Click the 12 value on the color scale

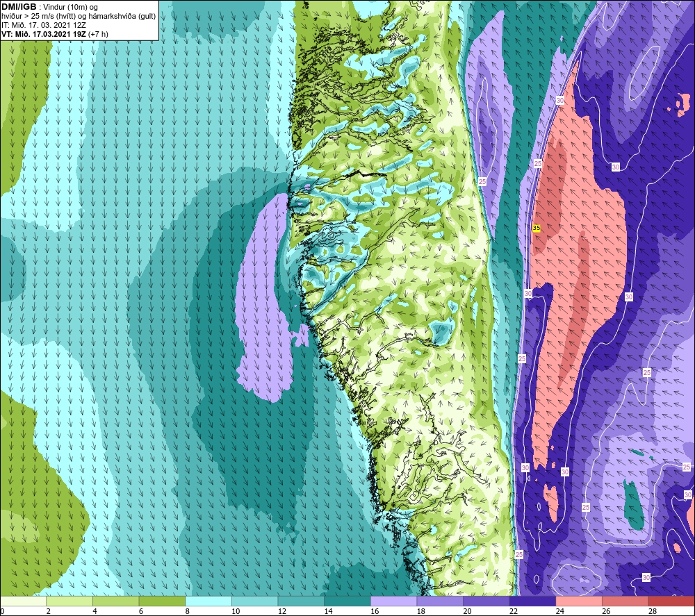click(x=282, y=611)
